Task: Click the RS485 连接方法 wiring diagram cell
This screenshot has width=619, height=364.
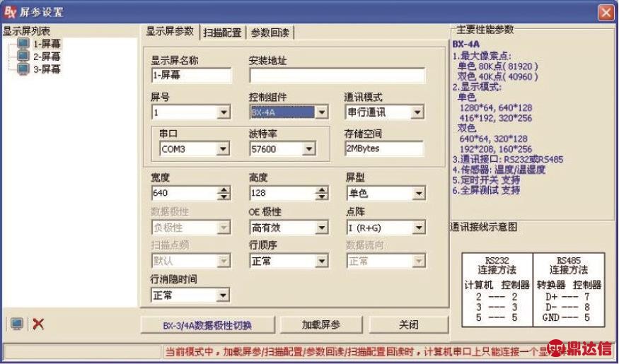Action: coord(569,290)
